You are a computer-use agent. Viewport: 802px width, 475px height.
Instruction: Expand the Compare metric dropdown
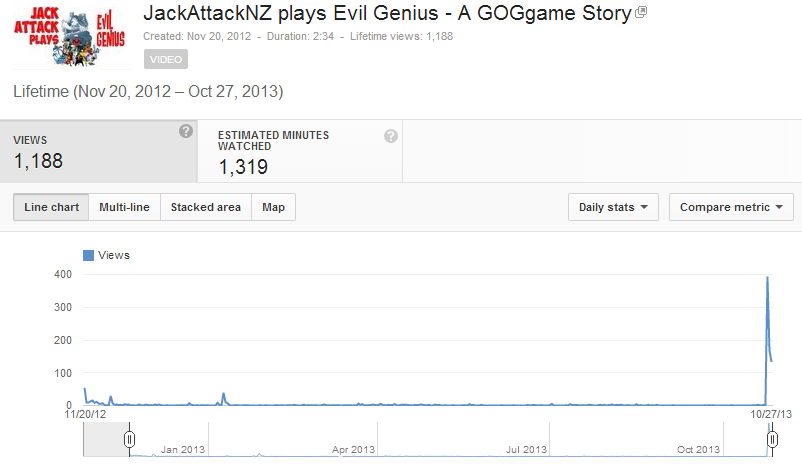tap(731, 207)
